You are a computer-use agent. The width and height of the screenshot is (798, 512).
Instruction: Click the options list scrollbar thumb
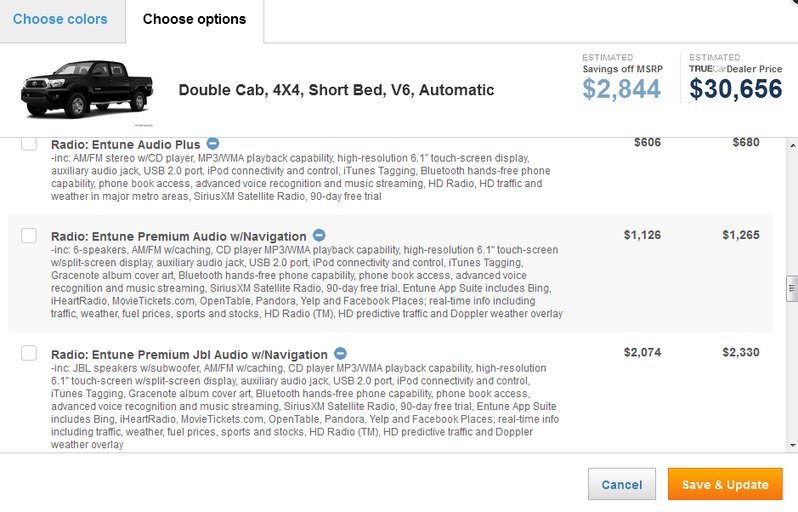click(792, 289)
